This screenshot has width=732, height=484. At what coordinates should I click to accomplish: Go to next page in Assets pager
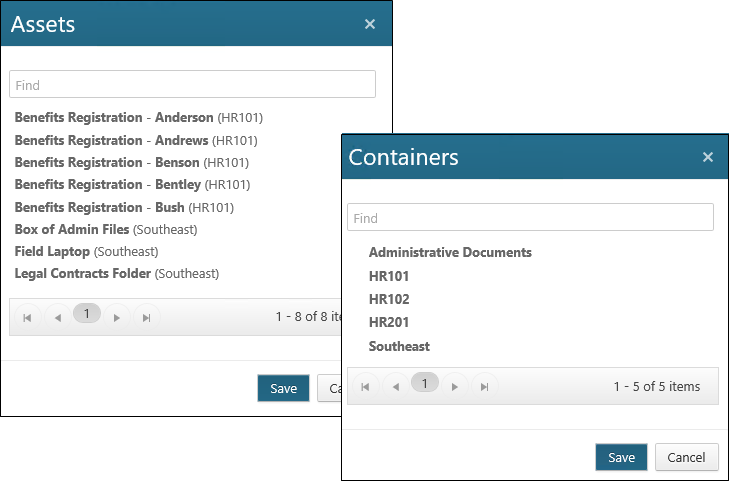117,317
